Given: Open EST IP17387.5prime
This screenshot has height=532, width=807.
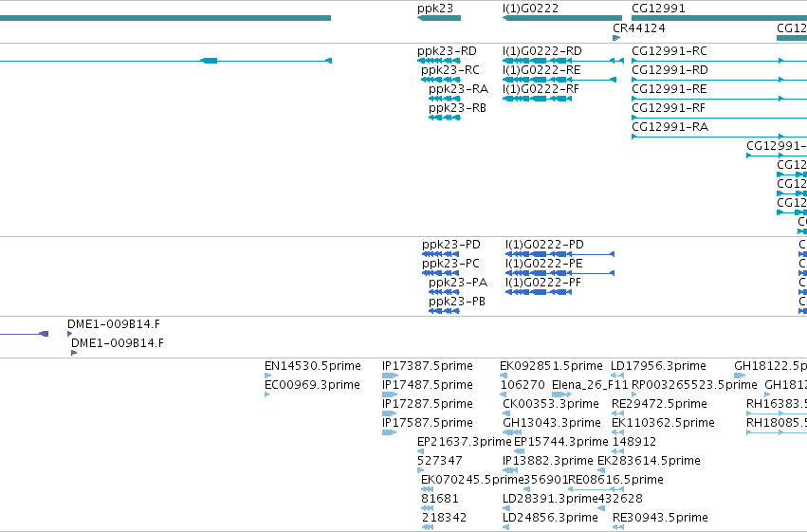Looking at the screenshot, I should point(427,366).
